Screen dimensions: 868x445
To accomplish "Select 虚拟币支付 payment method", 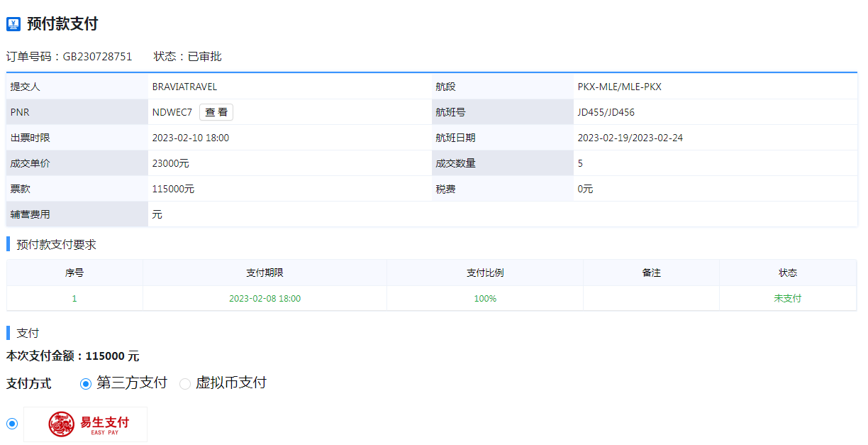I will tap(185, 383).
